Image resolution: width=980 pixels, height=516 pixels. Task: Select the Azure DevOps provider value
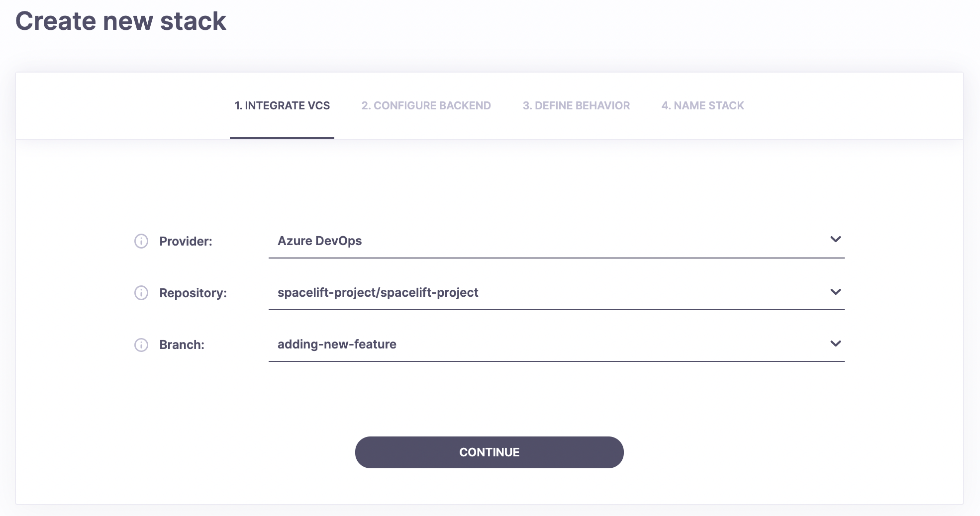(x=320, y=241)
